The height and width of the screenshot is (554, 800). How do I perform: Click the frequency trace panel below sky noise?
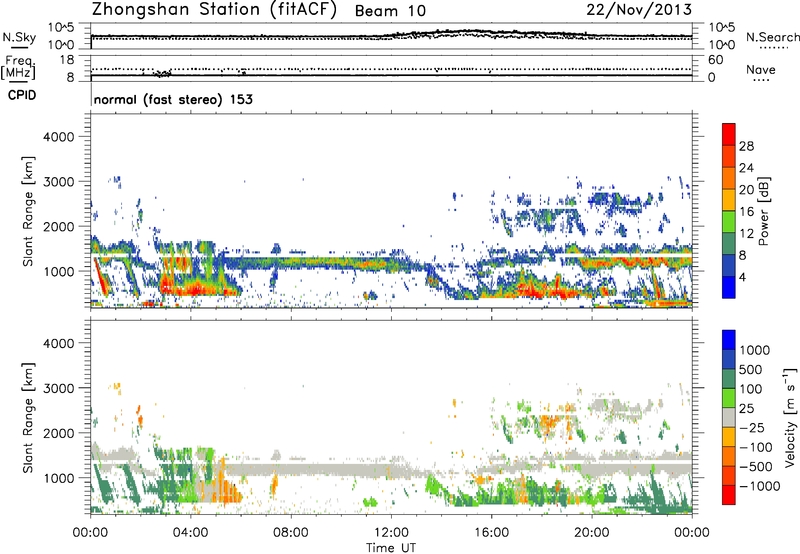(x=391, y=68)
